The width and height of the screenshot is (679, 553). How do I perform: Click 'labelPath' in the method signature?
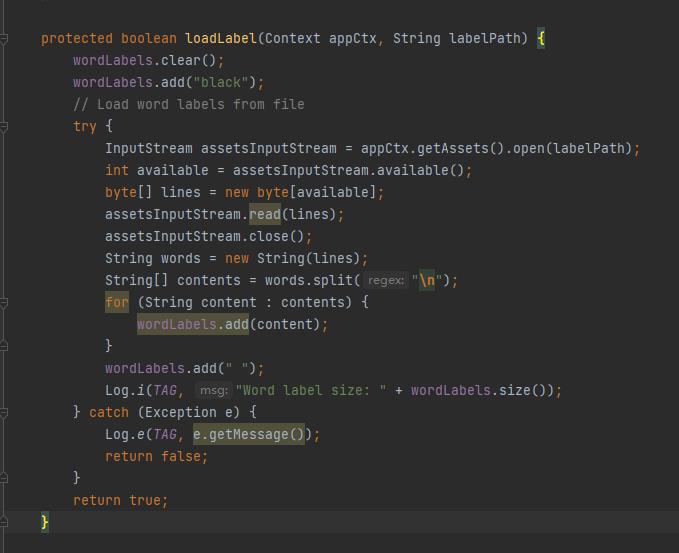485,39
